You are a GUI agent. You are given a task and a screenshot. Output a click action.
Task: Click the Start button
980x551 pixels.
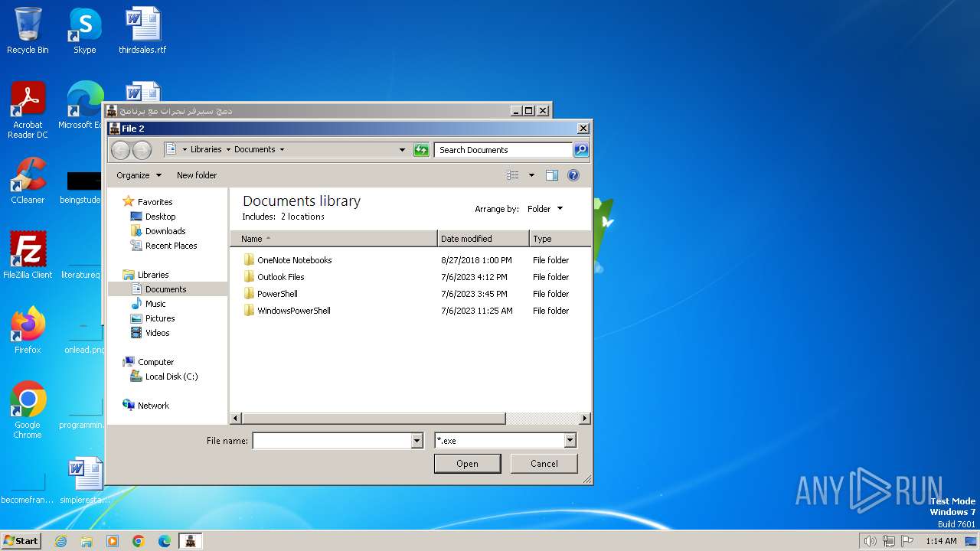tap(21, 541)
